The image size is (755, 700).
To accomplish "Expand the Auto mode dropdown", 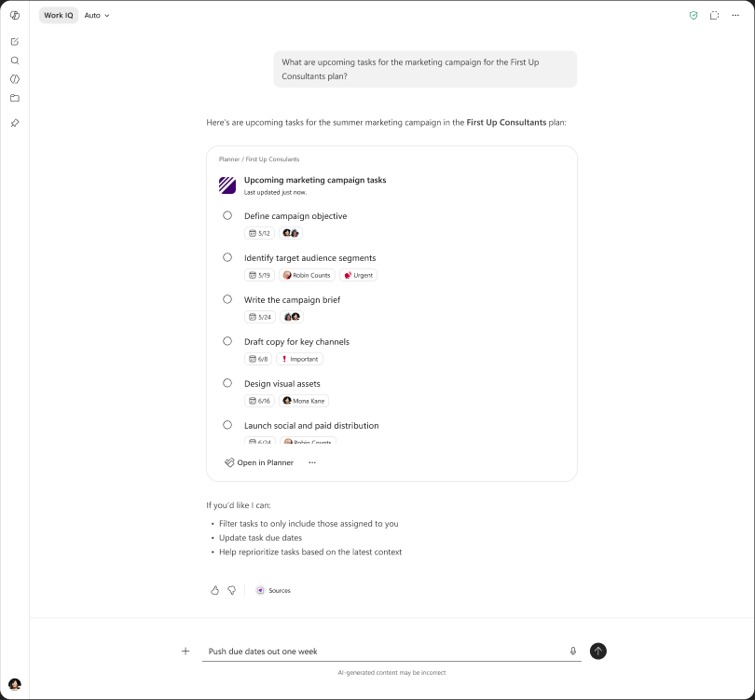I will [97, 16].
